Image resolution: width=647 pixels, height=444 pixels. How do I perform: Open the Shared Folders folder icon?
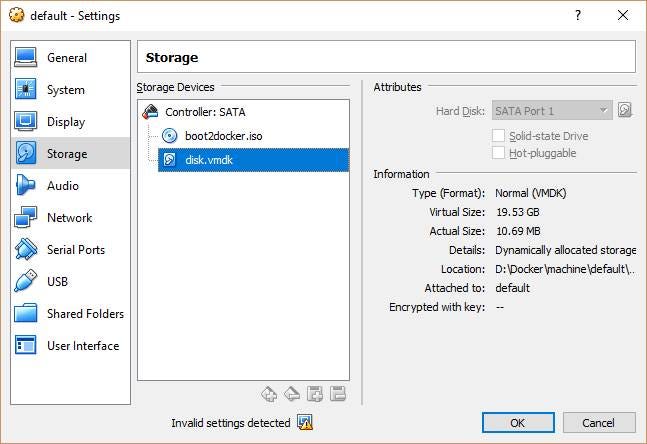point(26,313)
